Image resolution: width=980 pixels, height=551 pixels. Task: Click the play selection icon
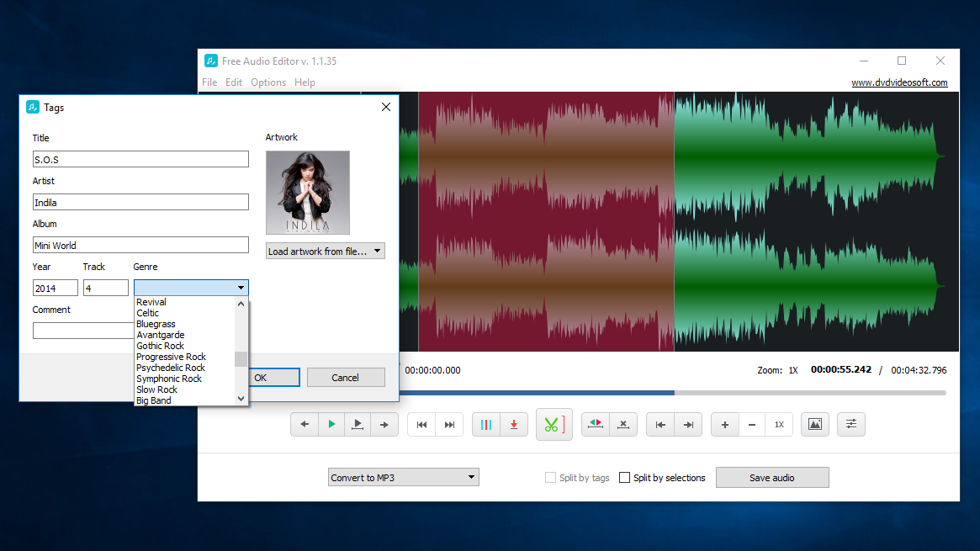tap(358, 425)
